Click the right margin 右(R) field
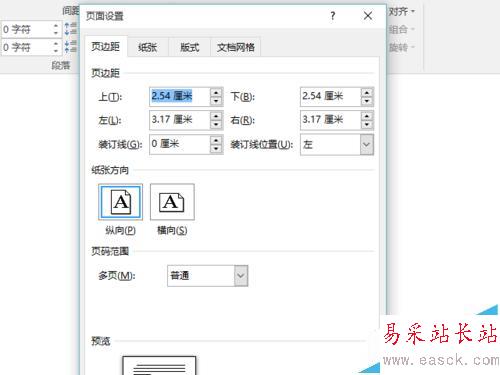The image size is (500, 375). tap(330, 120)
